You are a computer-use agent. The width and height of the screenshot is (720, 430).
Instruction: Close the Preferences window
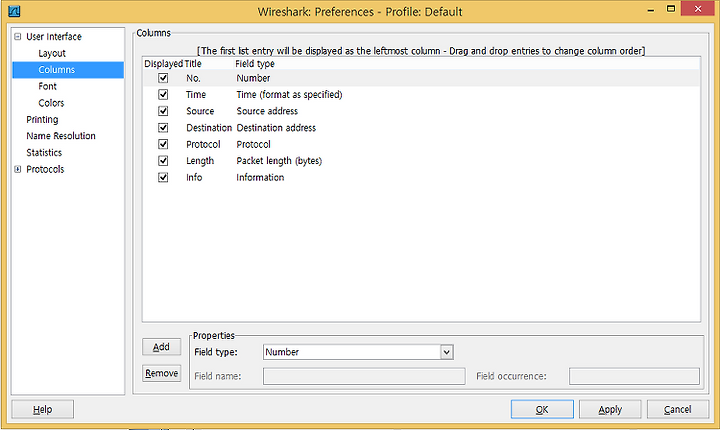[x=698, y=9]
